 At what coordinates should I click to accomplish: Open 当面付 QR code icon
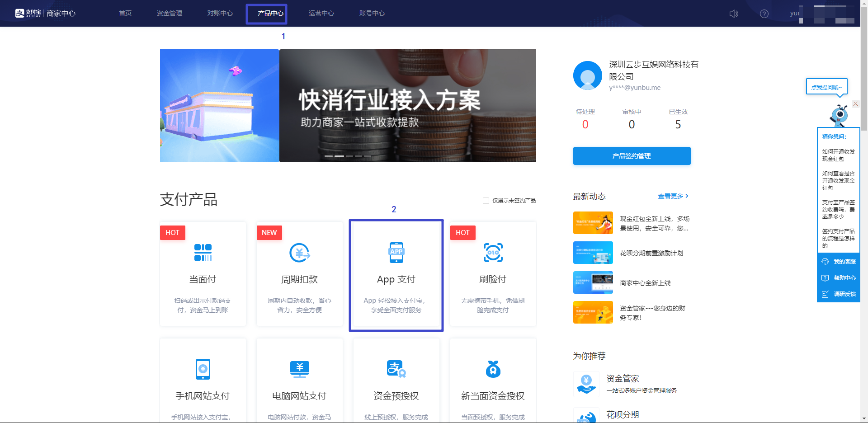(203, 253)
